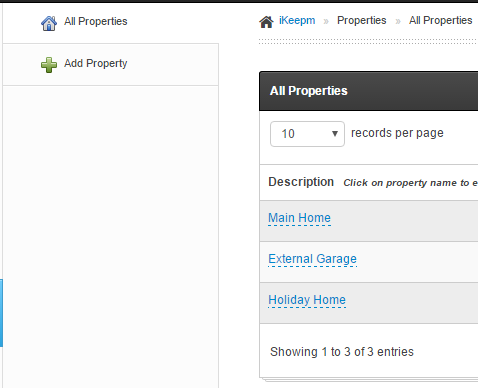The height and width of the screenshot is (388, 478).
Task: Click the black home icon in breadcrumb
Action: [x=266, y=22]
